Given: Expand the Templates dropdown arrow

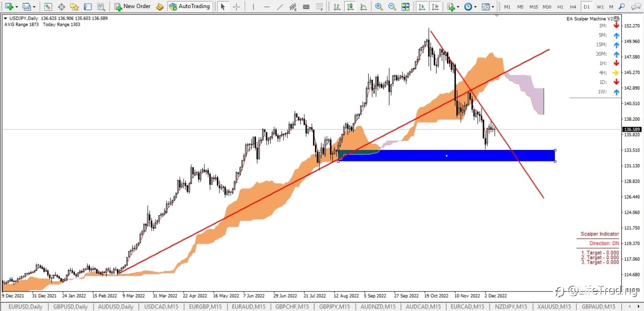Looking at the screenshot, I should coord(493,7).
